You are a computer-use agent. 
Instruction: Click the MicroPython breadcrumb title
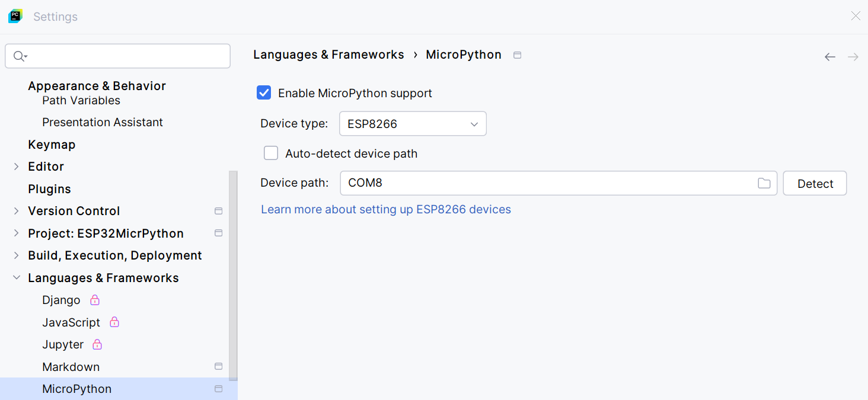464,55
